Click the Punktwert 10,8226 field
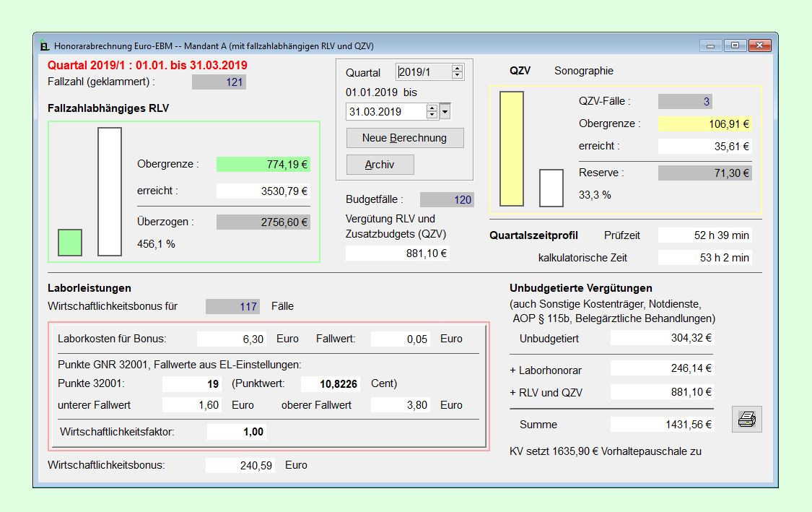The image size is (812, 512). [330, 383]
